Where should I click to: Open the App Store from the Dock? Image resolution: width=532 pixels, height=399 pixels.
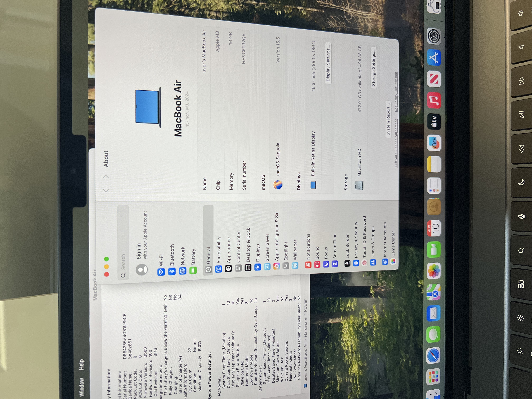pyautogui.click(x=434, y=58)
